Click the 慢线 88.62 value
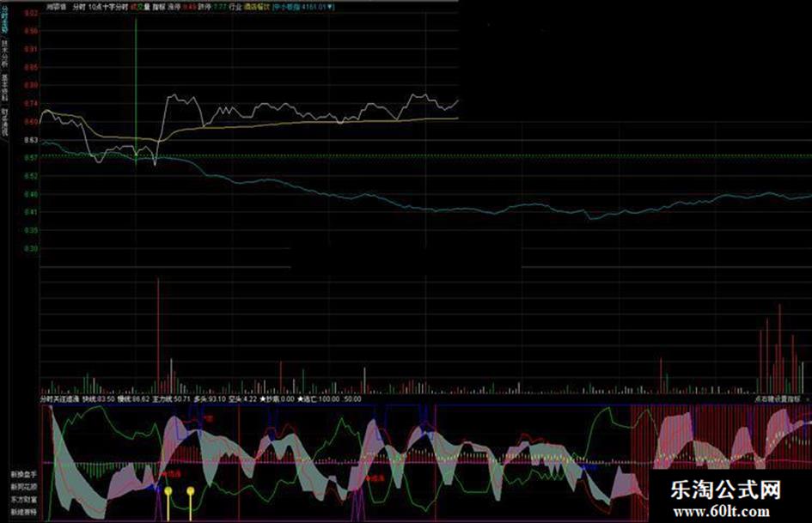The image size is (812, 523). (x=133, y=399)
